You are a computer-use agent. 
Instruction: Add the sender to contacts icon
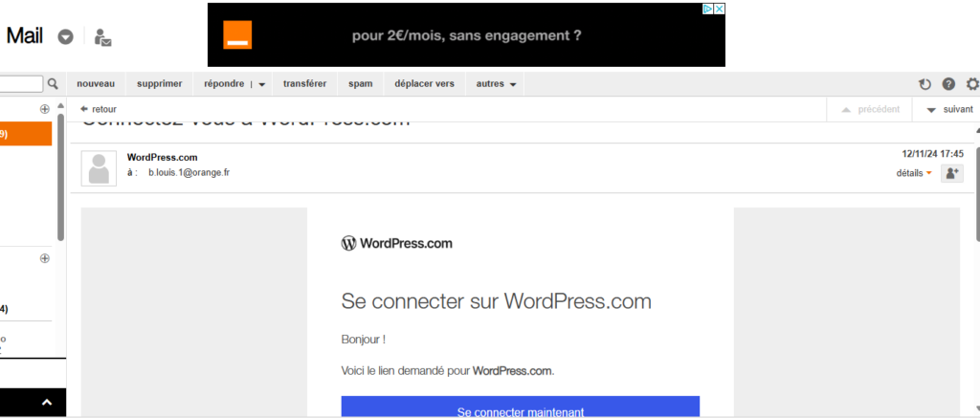coord(951,173)
